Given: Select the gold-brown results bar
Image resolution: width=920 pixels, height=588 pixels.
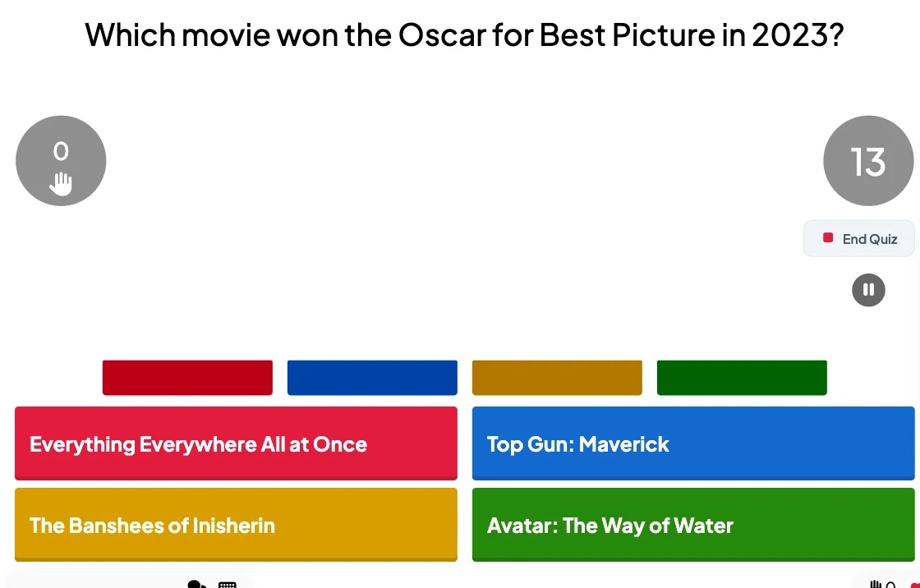Looking at the screenshot, I should 557,378.
